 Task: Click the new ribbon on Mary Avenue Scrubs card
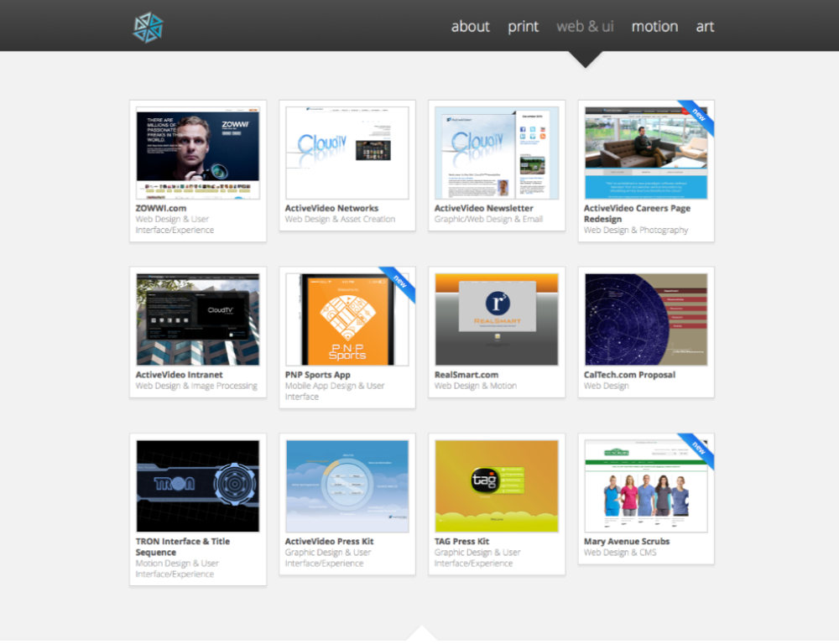[698, 449]
